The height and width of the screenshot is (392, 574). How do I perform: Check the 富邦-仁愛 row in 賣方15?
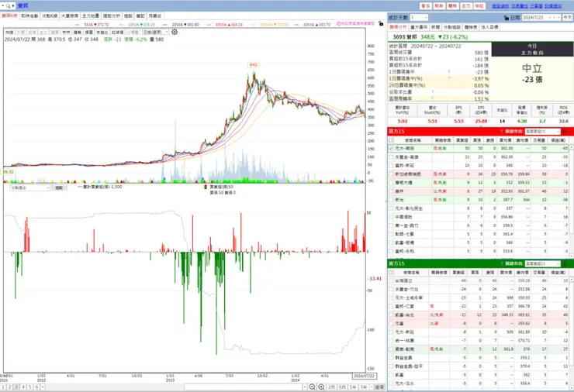392,306
